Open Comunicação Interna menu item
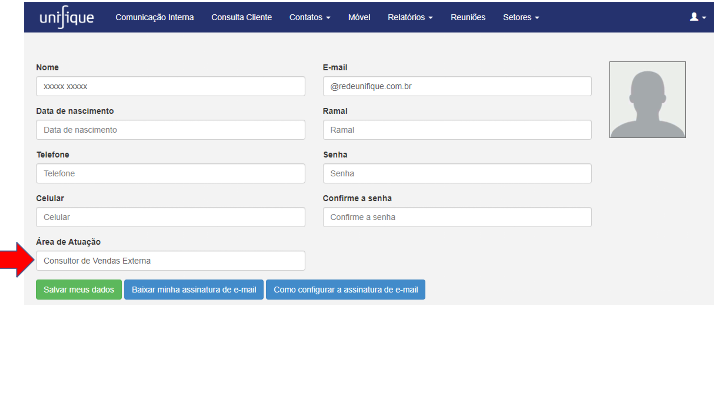Viewport: 714px width, 404px height. click(x=154, y=17)
